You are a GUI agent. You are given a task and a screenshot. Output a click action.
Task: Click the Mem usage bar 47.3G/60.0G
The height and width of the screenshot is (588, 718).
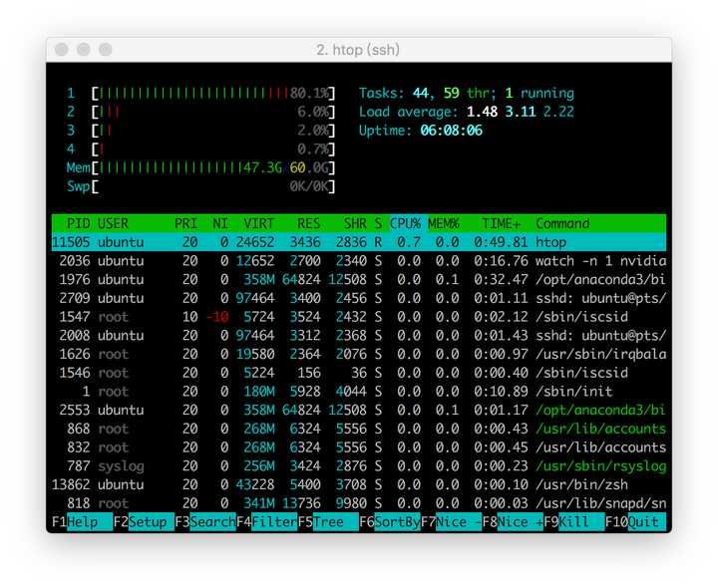pyautogui.click(x=213, y=168)
